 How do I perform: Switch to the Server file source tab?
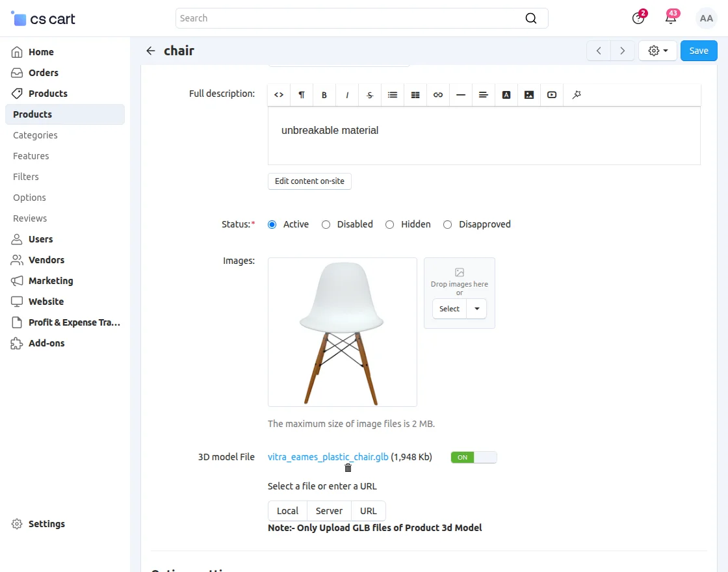[329, 511]
